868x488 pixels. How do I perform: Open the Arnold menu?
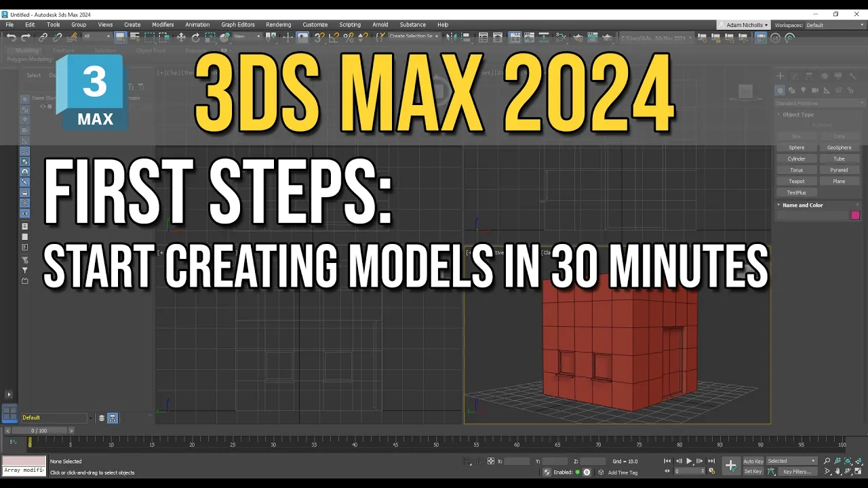click(x=380, y=25)
